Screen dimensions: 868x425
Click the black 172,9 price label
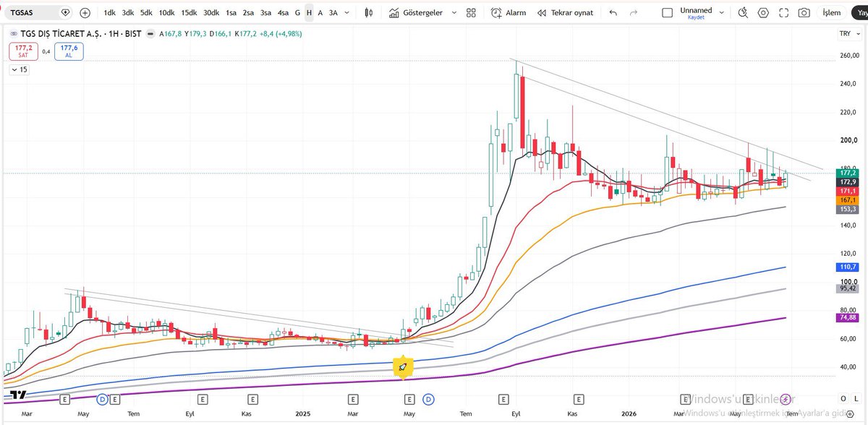pos(848,182)
